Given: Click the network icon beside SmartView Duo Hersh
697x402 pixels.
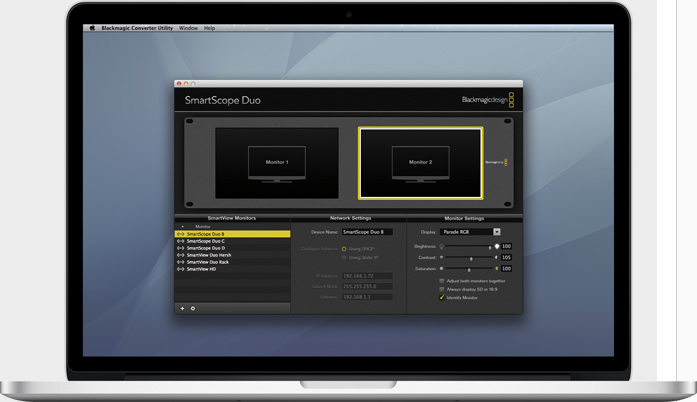Looking at the screenshot, I should [180, 255].
